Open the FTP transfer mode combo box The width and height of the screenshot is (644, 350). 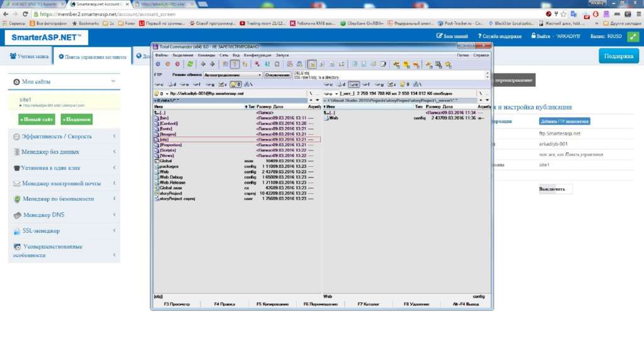click(x=233, y=75)
